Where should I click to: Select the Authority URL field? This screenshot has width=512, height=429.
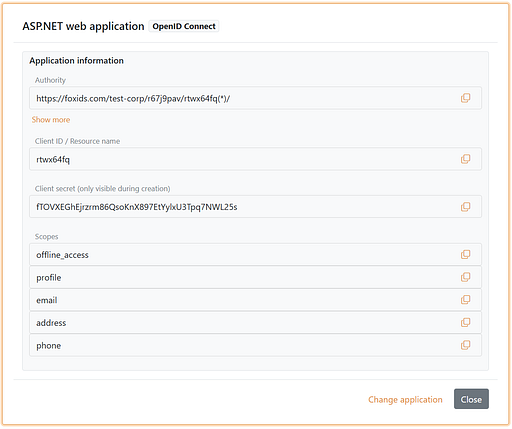pyautogui.click(x=255, y=98)
